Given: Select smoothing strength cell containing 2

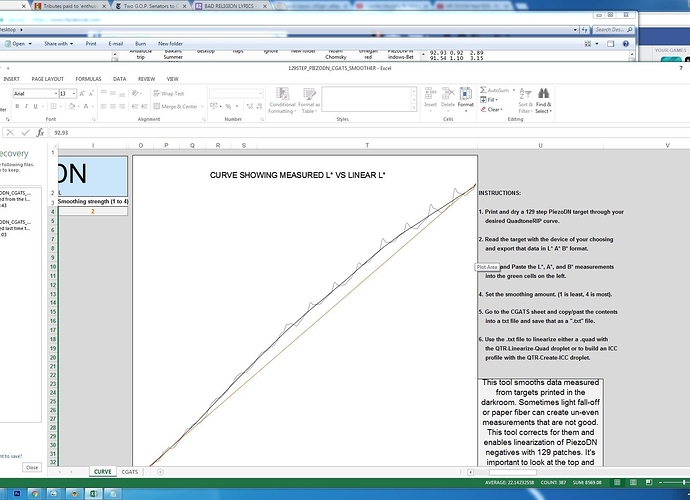Looking at the screenshot, I should pos(93,212).
